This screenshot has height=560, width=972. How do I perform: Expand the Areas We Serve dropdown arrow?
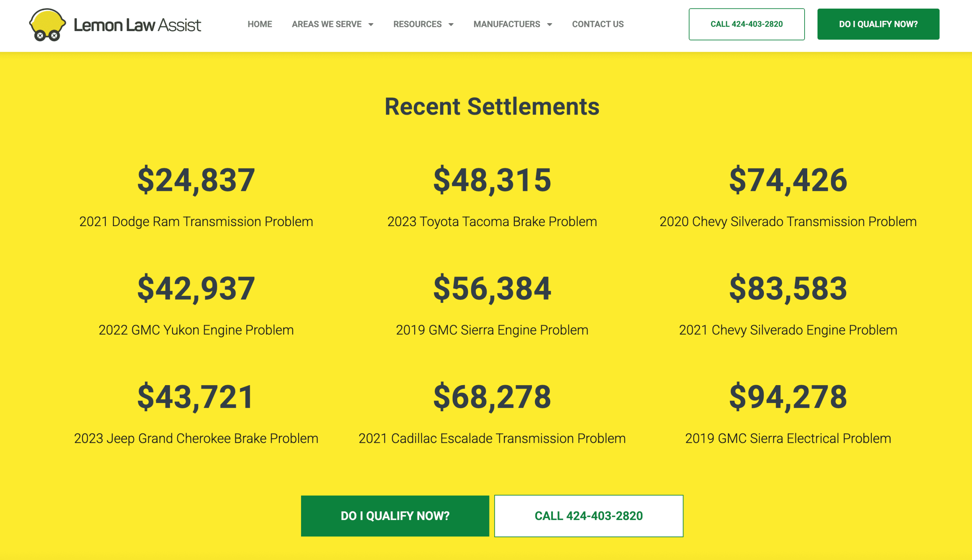(371, 25)
